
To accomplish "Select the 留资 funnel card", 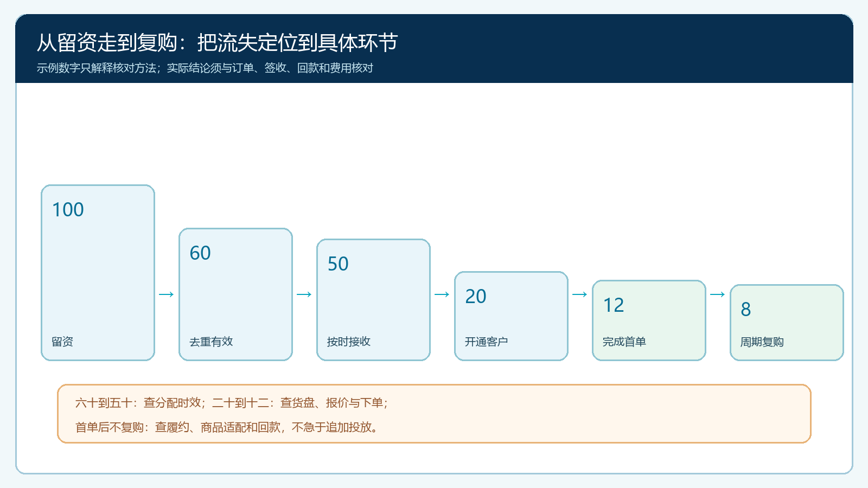I will [x=98, y=273].
